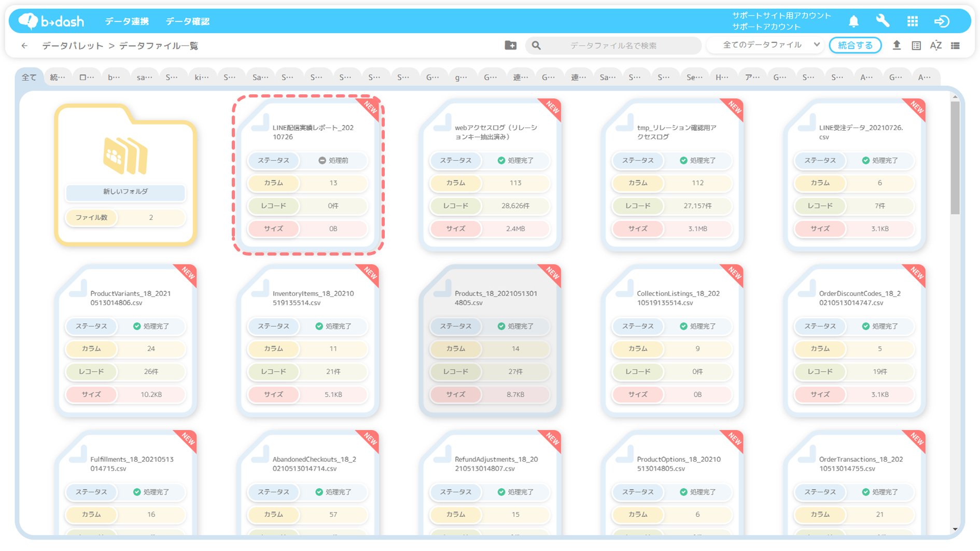Open ProductOptions_18 csv card
Viewport: 980px width, 551px height.
(x=673, y=483)
